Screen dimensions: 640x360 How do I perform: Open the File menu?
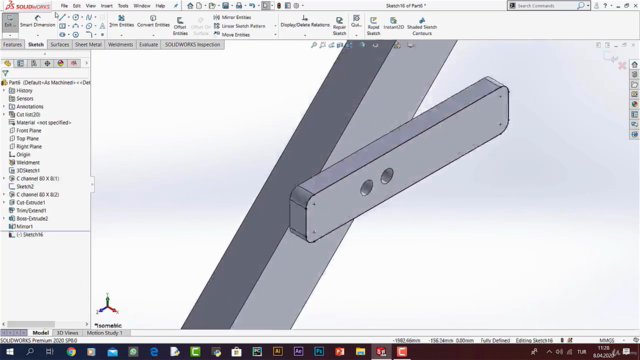point(64,6)
